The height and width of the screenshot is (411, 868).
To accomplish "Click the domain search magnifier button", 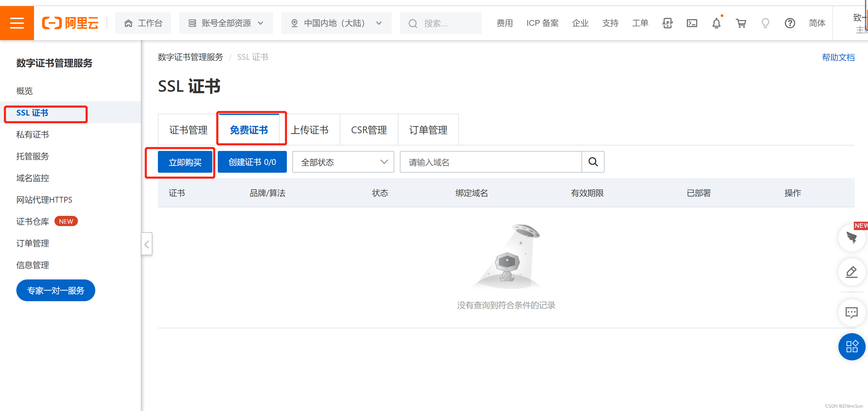I will tap(593, 162).
